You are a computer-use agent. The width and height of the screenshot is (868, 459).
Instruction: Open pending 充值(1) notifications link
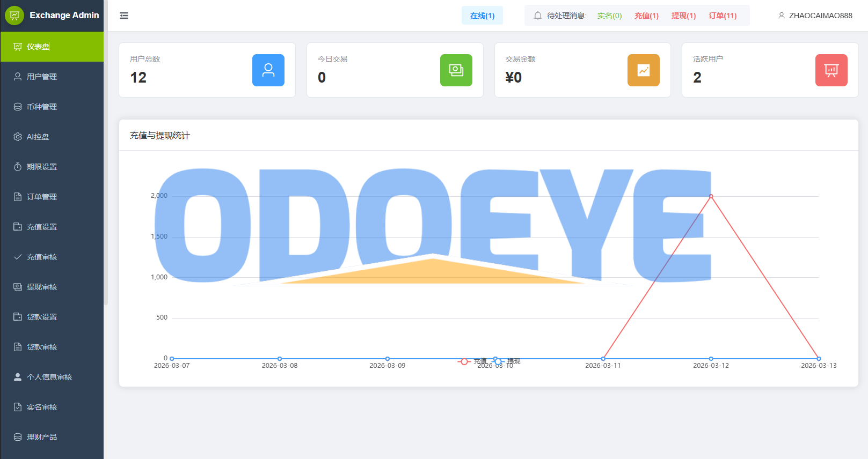pyautogui.click(x=646, y=16)
